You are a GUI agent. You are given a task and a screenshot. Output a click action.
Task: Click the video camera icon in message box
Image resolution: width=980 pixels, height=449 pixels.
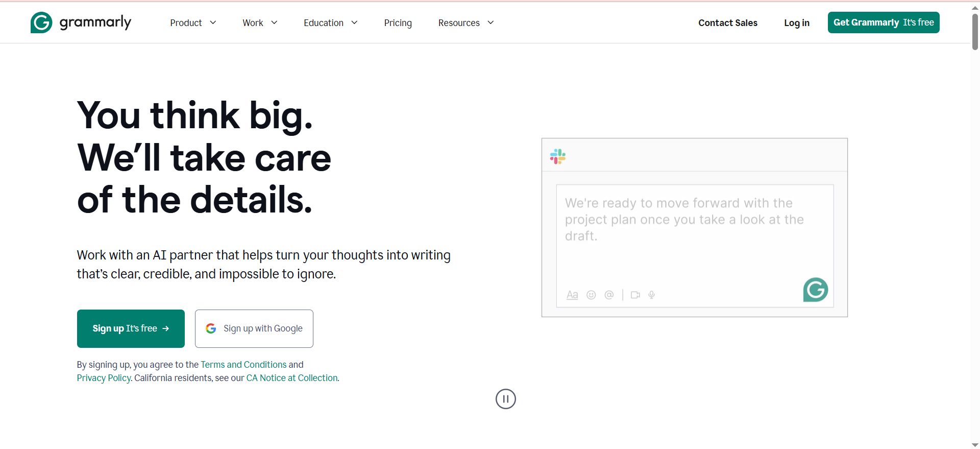(635, 295)
